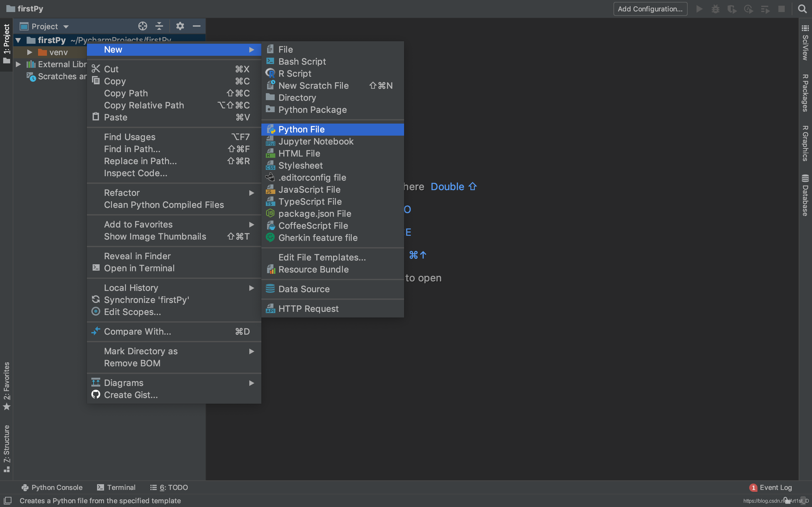
Task: Collapse the firstPy project node
Action: click(18, 40)
